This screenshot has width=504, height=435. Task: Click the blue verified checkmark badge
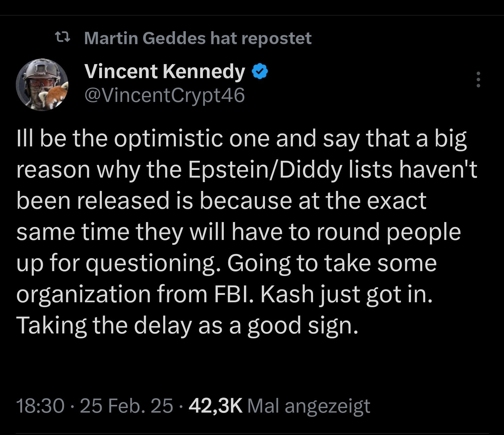point(260,72)
